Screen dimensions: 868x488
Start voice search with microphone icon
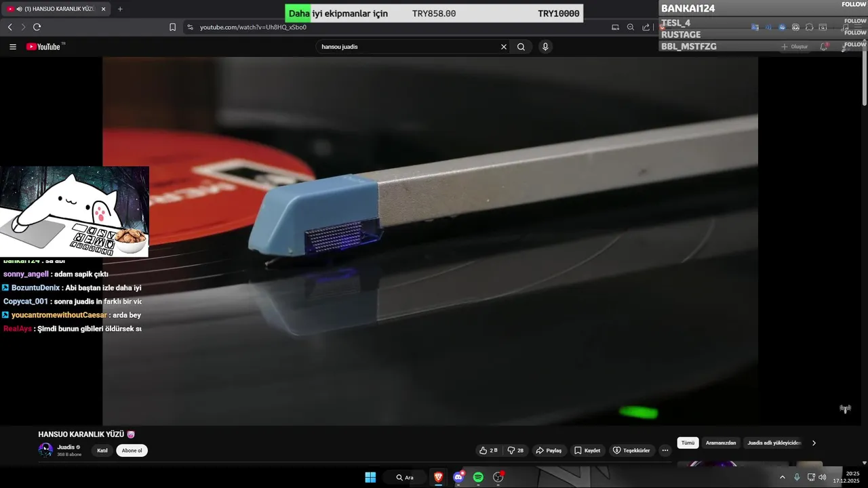(545, 47)
